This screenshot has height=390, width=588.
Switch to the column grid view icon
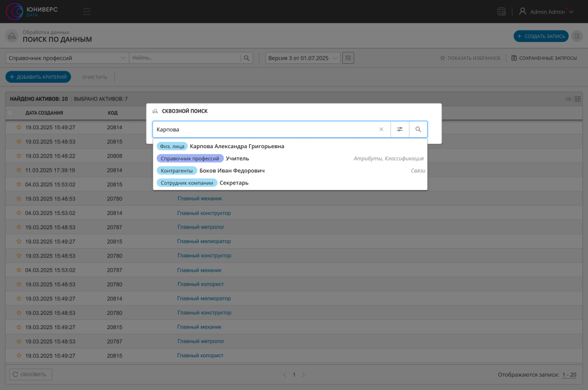(x=577, y=99)
